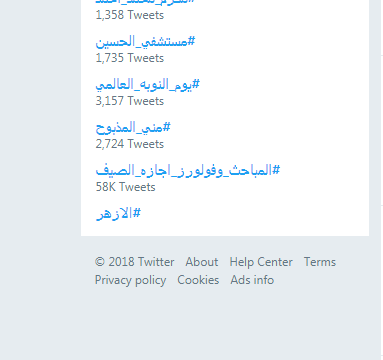Open the #مستشفي_الحسين trending hashtag
The height and width of the screenshot is (360, 383).
(x=145, y=42)
